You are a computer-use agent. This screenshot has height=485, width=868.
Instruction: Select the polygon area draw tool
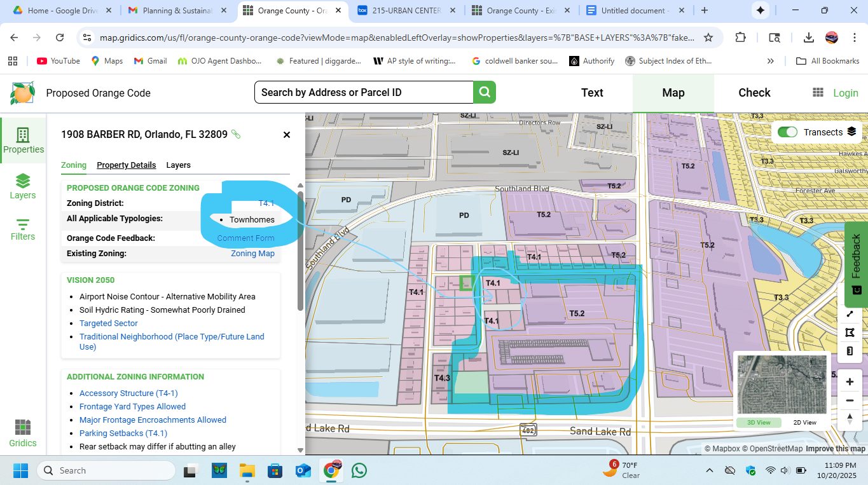tap(850, 332)
